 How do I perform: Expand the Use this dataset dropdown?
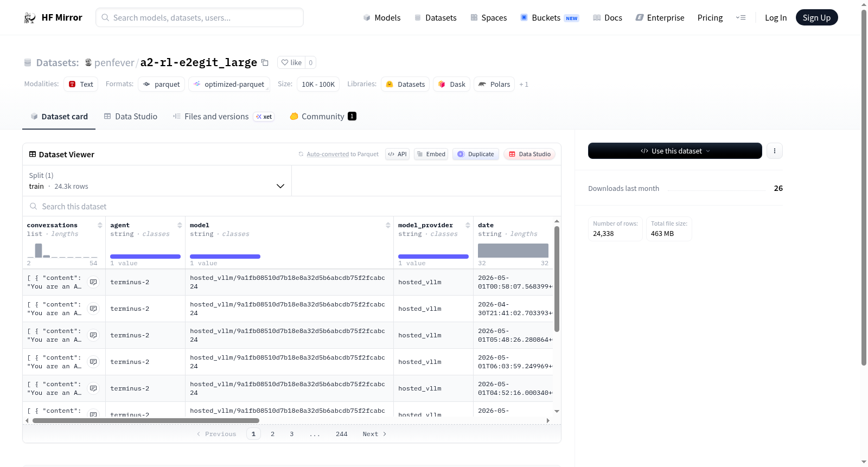click(675, 151)
